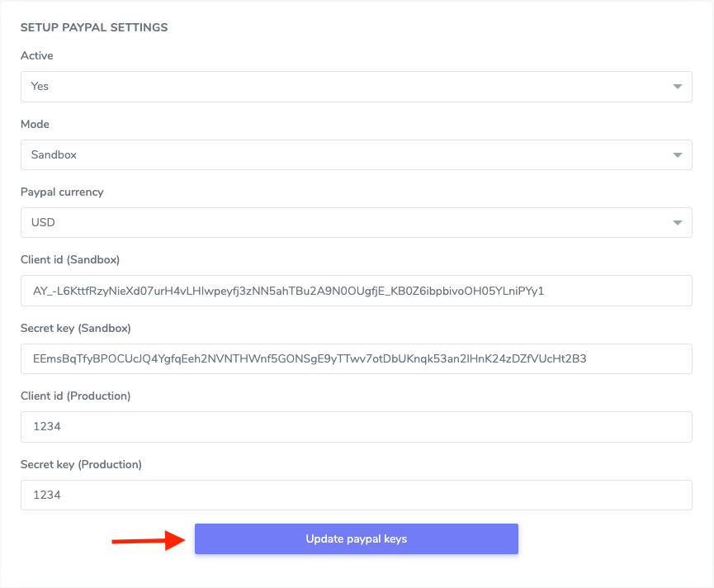Click the Client id (Production) field containing 1234
Viewport: 714px width, 588px height.
tap(355, 426)
